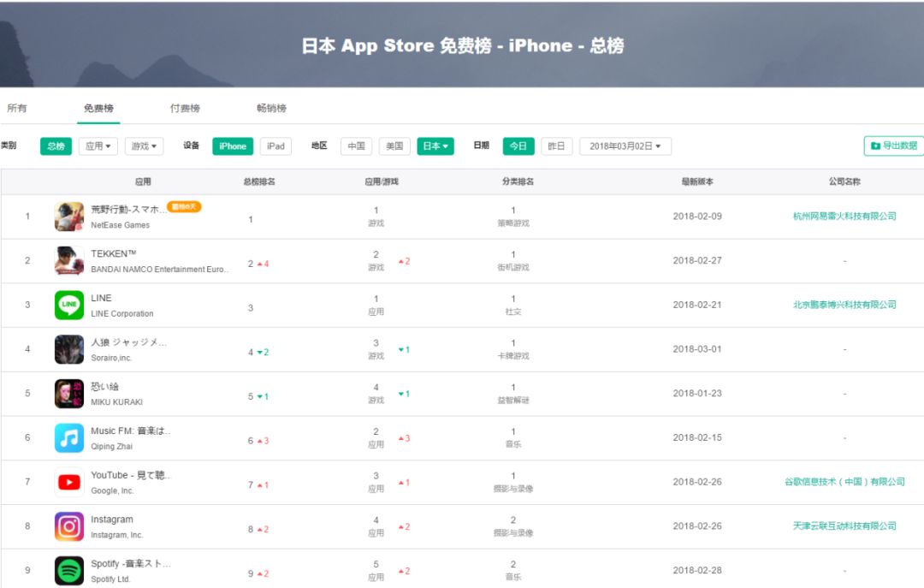The width and height of the screenshot is (924, 588).
Task: Open company link 北京鹏泰博兴科技有限公司
Action: point(844,305)
